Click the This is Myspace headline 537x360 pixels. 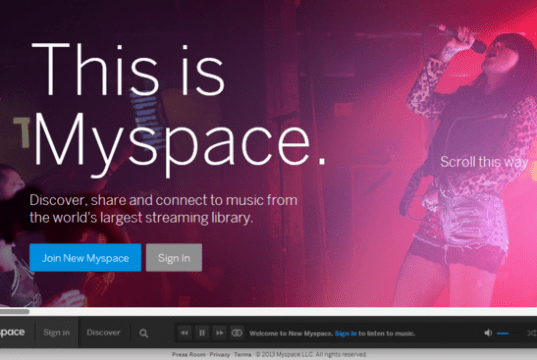[x=178, y=110]
